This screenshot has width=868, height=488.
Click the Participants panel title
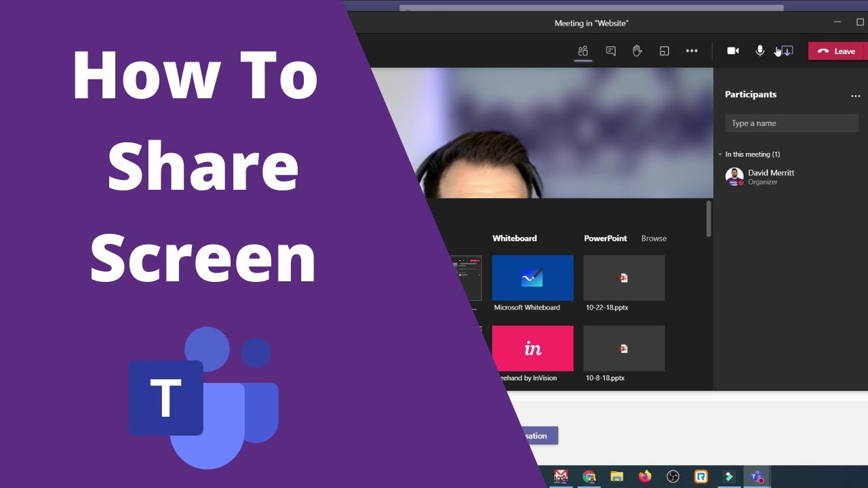(x=751, y=94)
